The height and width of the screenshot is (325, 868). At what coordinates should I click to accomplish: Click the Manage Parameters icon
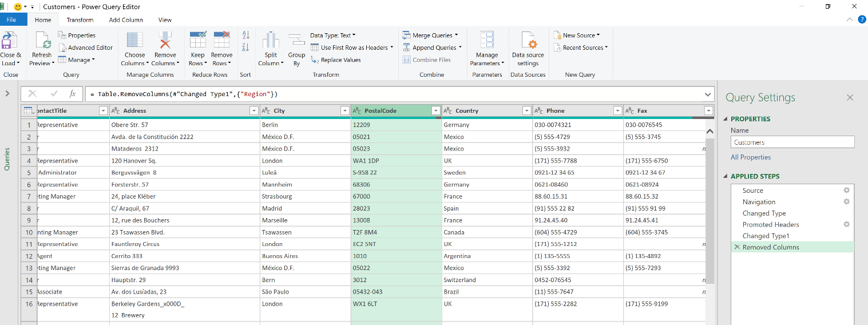(x=487, y=40)
